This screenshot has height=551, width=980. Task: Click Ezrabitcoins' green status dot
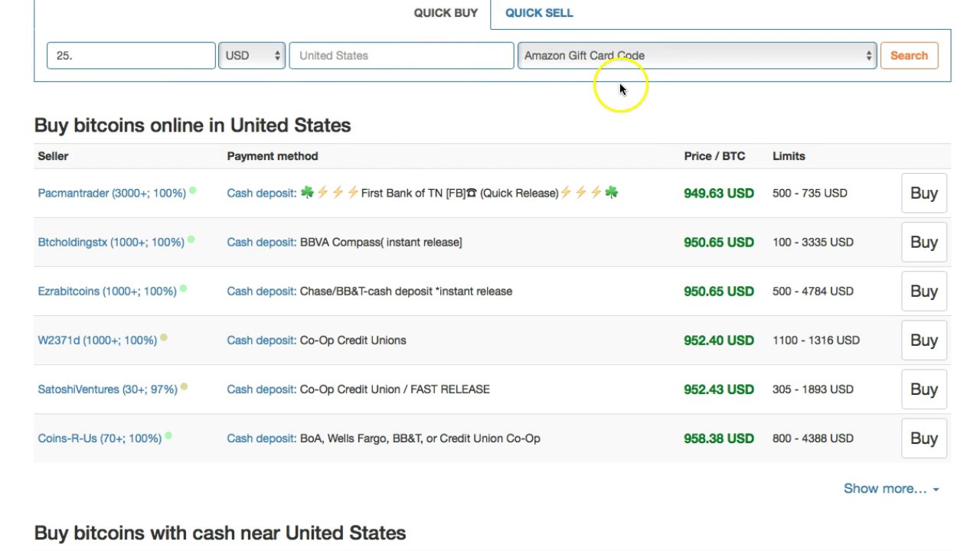tap(184, 289)
